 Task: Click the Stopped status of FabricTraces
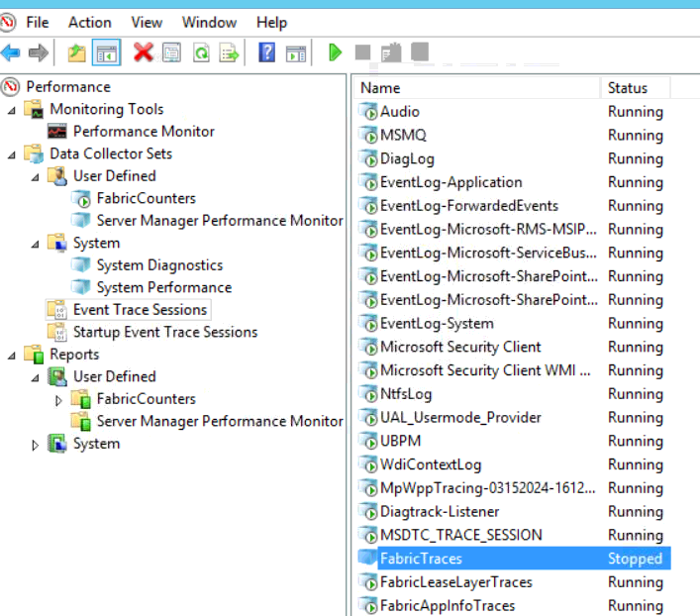(x=635, y=559)
